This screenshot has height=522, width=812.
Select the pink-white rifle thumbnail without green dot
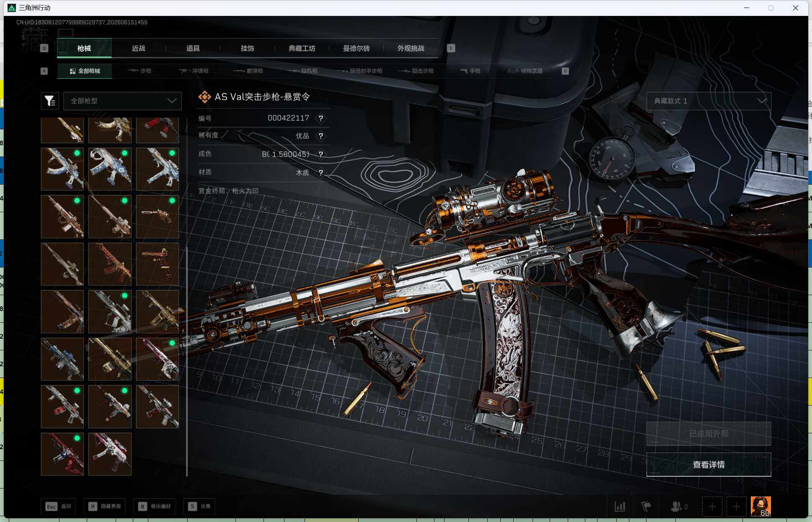click(110, 454)
